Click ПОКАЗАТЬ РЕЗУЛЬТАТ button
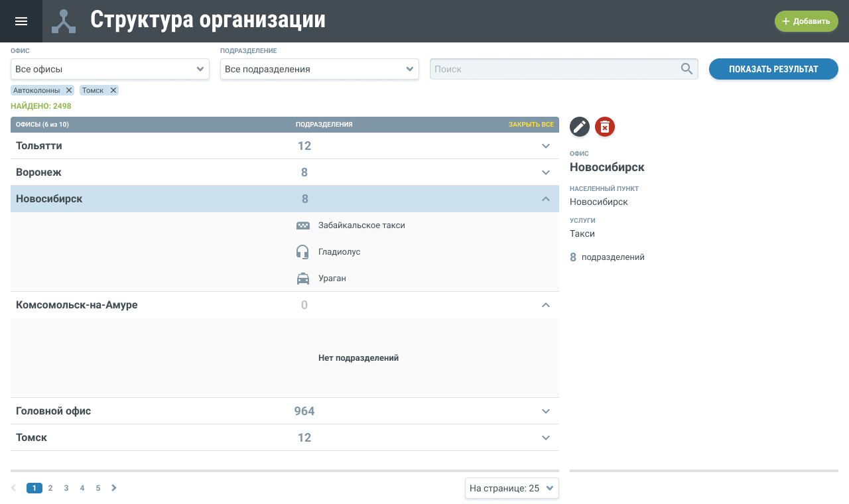 click(x=773, y=69)
